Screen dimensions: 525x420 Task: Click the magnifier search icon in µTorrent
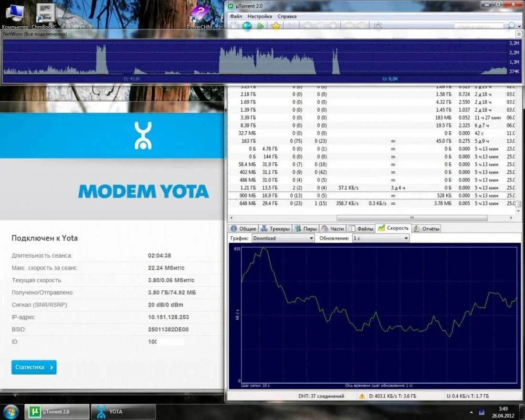511,26
